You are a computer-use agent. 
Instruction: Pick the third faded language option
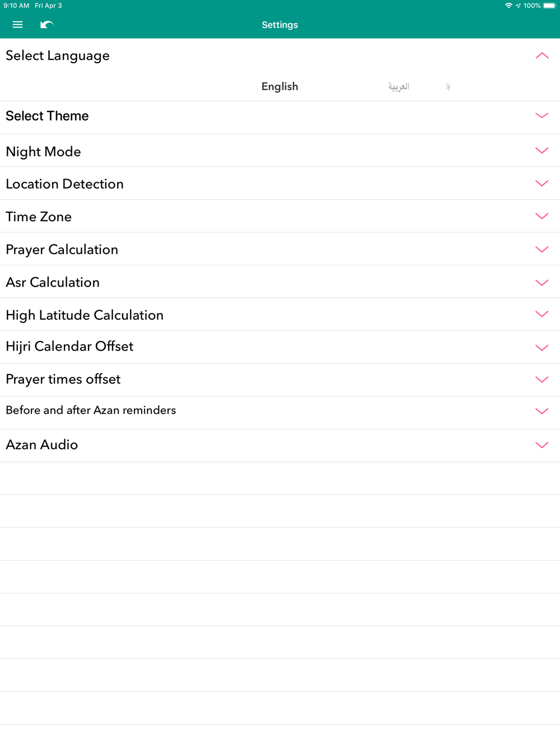pos(448,86)
